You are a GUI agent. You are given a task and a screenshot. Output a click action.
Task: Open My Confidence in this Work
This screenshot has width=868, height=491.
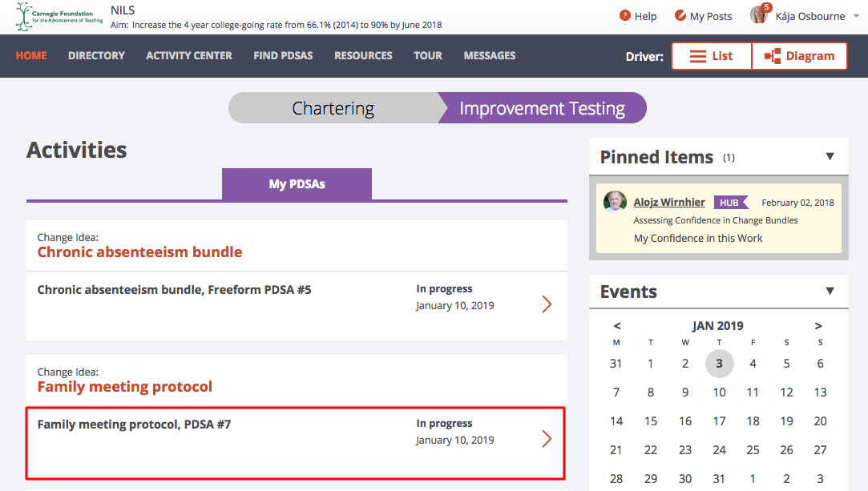point(698,239)
